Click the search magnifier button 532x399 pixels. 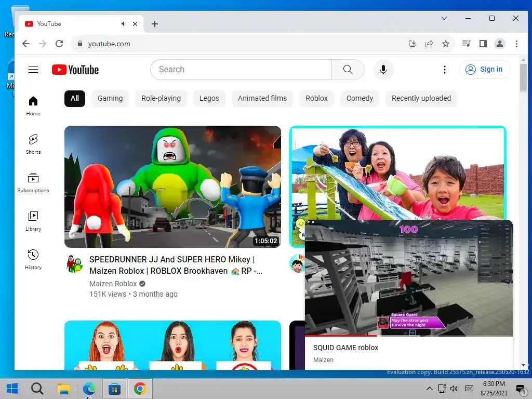click(348, 70)
